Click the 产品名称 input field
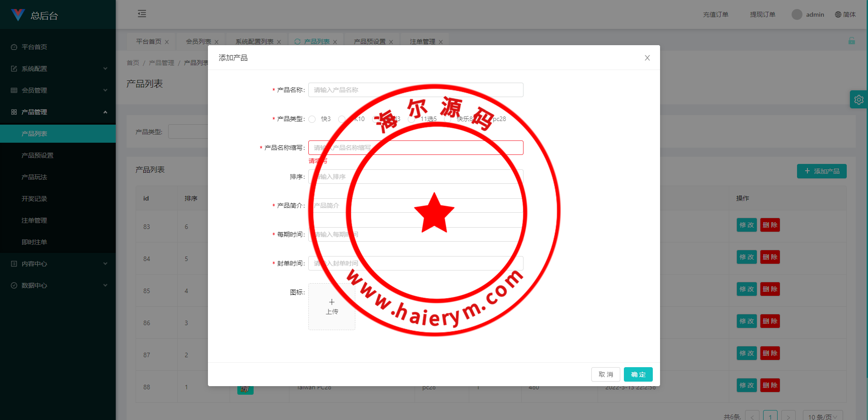 click(415, 90)
